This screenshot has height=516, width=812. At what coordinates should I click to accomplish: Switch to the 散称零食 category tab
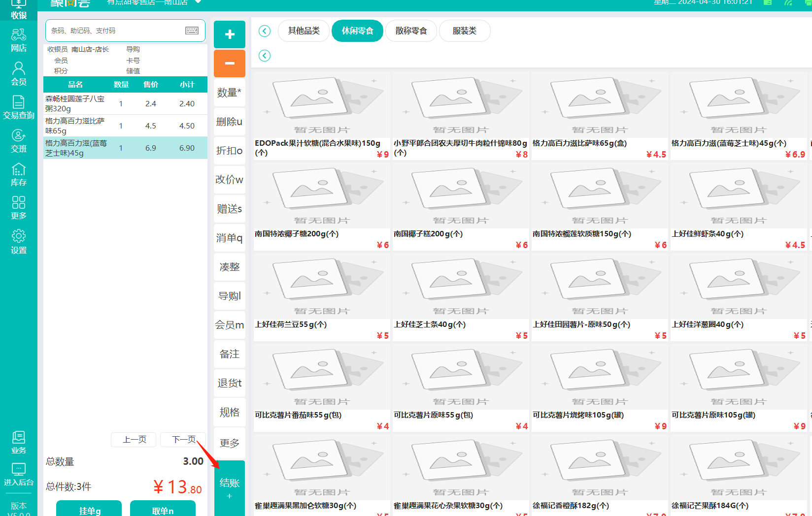click(411, 31)
